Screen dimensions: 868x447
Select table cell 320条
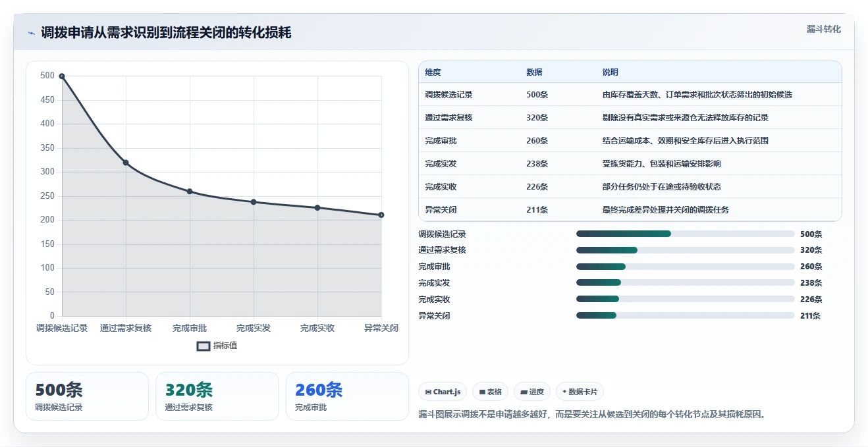pos(537,118)
